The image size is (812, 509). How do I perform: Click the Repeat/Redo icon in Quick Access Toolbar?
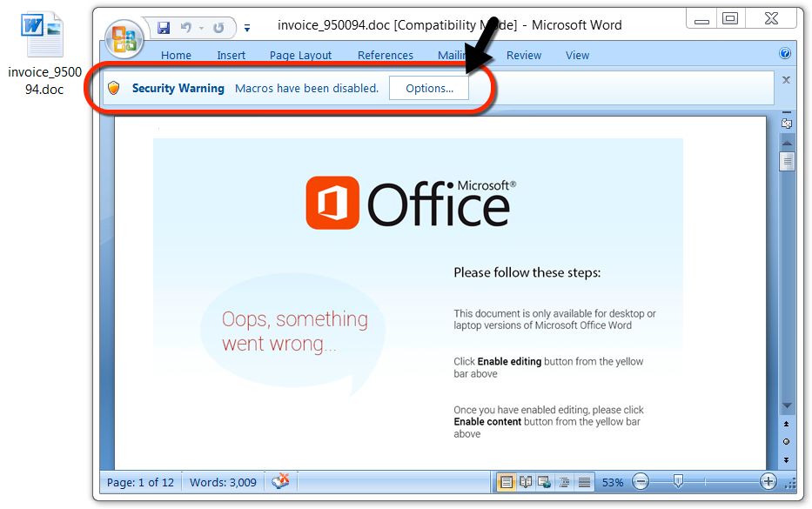click(x=218, y=28)
